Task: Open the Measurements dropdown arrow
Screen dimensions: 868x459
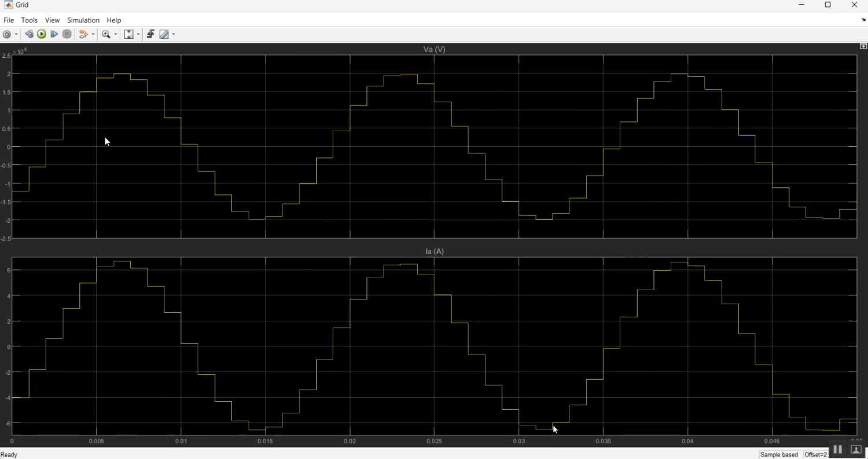Action: [174, 35]
